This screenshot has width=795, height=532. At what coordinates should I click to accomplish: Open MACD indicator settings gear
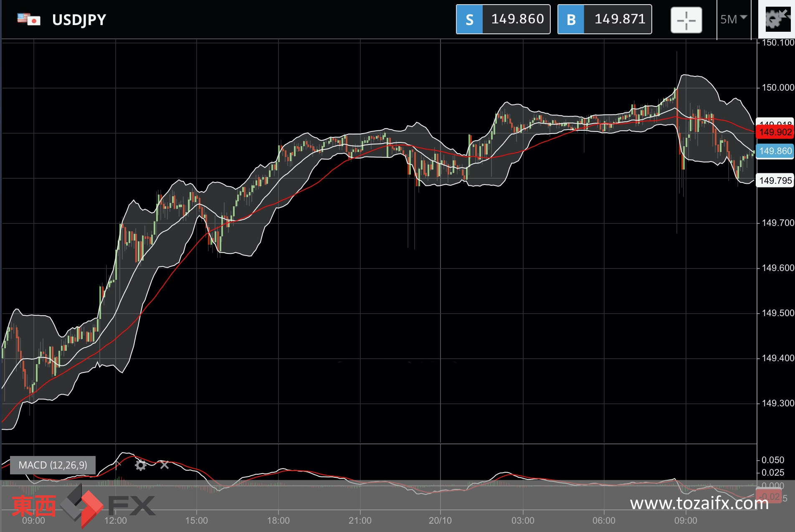coord(141,465)
